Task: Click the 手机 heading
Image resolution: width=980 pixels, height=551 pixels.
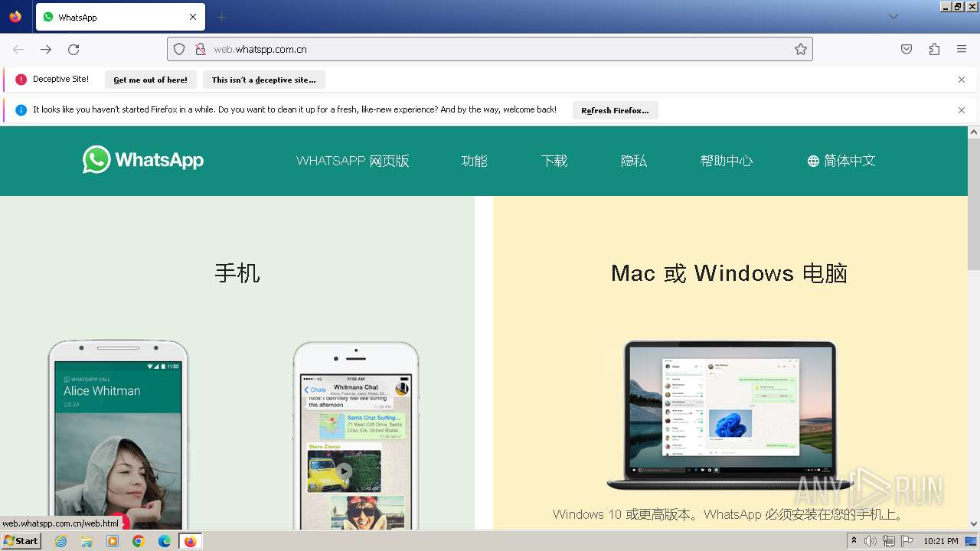Action: pyautogui.click(x=237, y=273)
